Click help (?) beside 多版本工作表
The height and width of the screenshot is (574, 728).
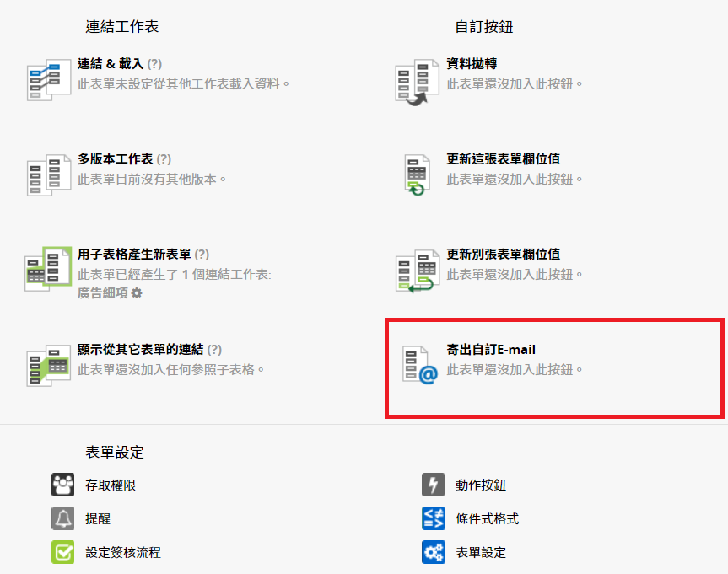click(164, 159)
